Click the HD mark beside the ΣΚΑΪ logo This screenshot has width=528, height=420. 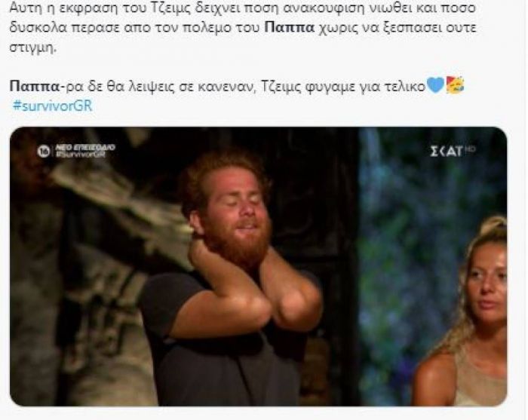(x=470, y=148)
